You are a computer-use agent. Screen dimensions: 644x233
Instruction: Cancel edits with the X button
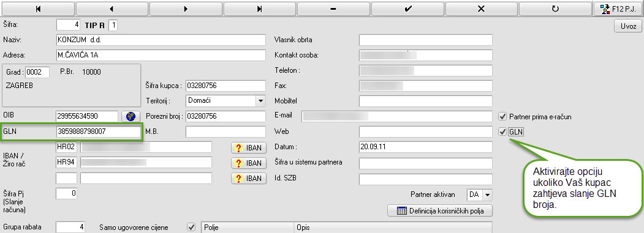482,9
